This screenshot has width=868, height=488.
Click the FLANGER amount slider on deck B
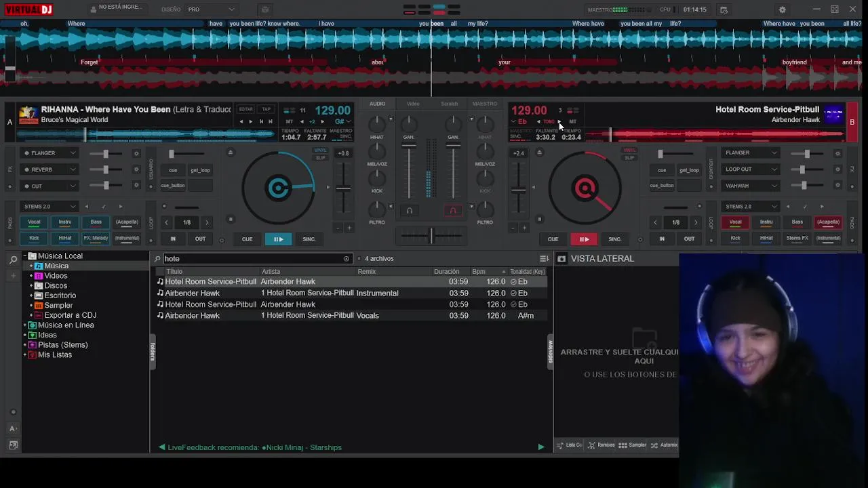pos(806,153)
